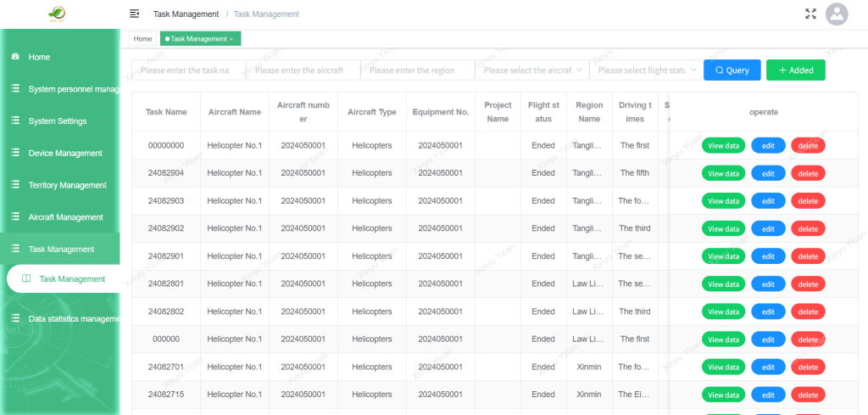The height and width of the screenshot is (415, 868).
Task: Delete the task named 00000000
Action: click(x=808, y=146)
